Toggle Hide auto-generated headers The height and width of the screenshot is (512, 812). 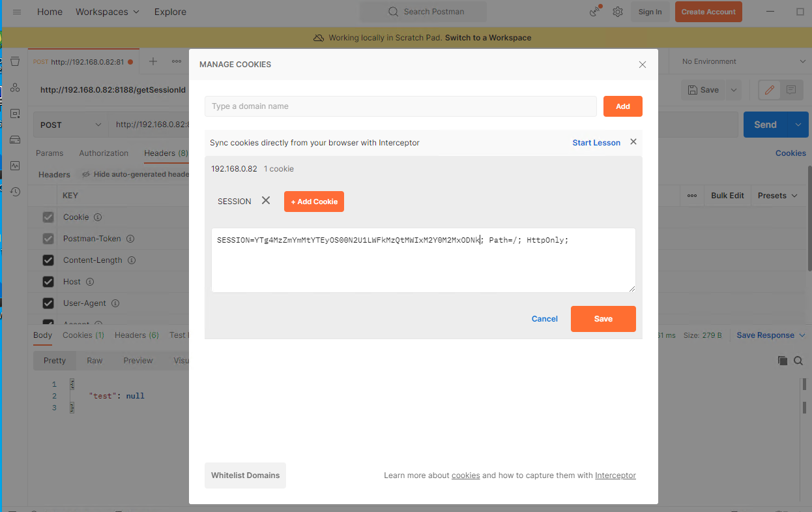point(135,174)
